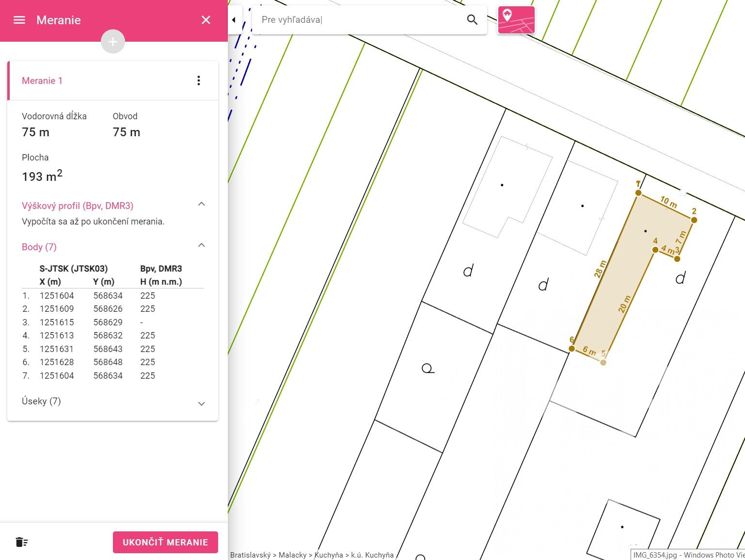Open the hamburger menu in Meranie header
This screenshot has width=745, height=560.
click(x=19, y=20)
